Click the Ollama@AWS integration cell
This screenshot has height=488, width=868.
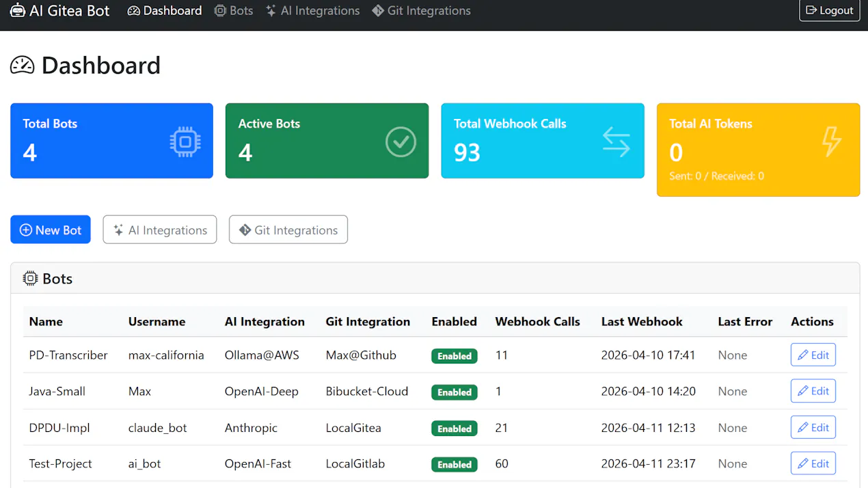(x=262, y=355)
